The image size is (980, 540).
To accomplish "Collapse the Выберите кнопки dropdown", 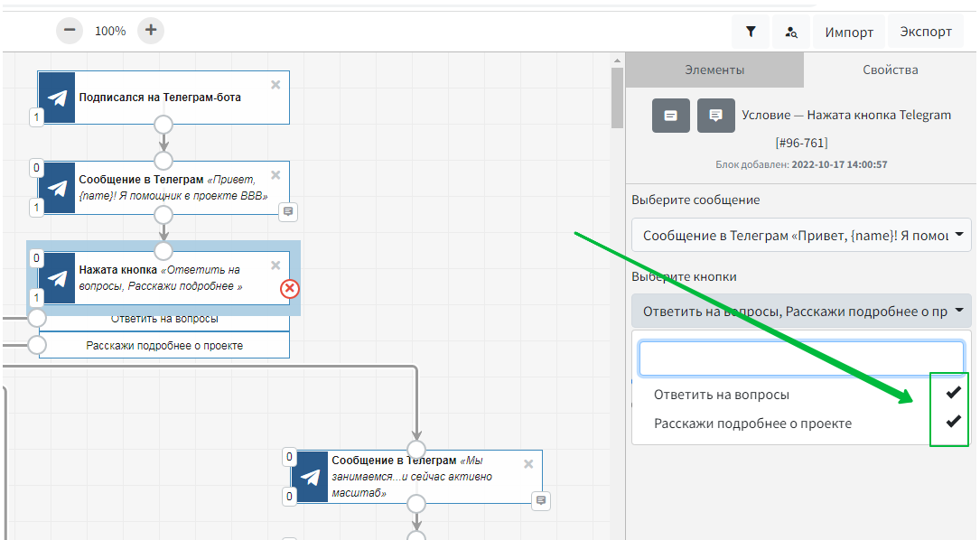I will click(x=801, y=311).
